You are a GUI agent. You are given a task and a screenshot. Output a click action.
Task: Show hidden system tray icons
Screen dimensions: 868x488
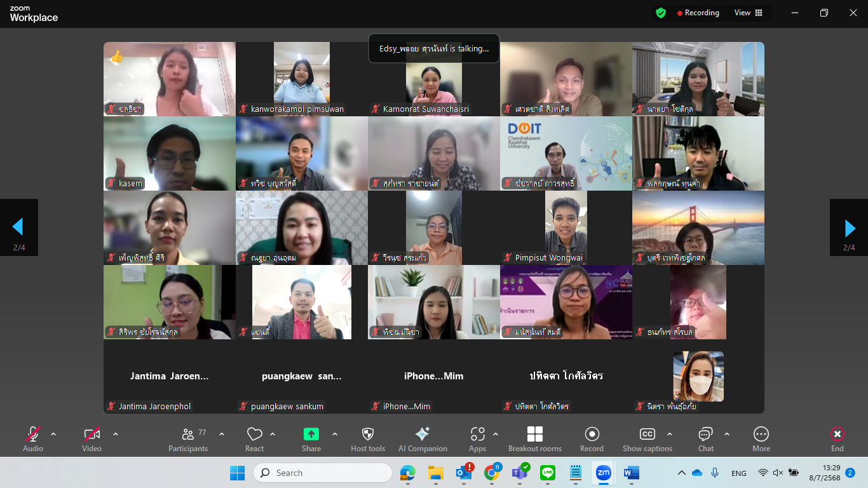point(681,473)
